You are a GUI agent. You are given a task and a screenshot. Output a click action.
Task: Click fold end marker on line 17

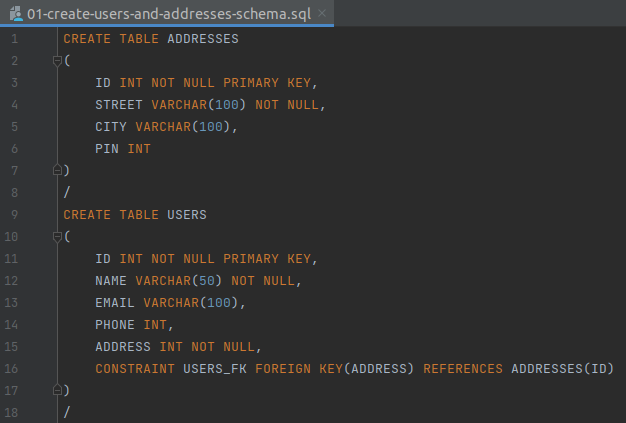click(57, 390)
